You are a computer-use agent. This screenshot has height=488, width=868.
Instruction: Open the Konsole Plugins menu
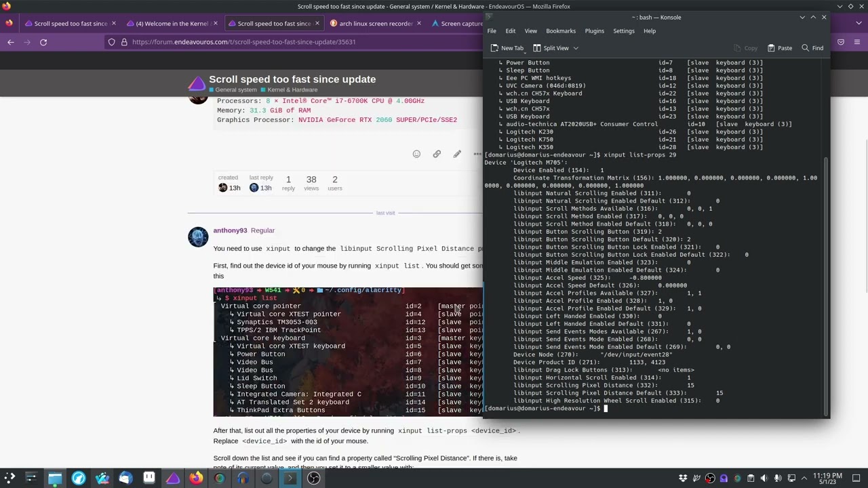[594, 31]
